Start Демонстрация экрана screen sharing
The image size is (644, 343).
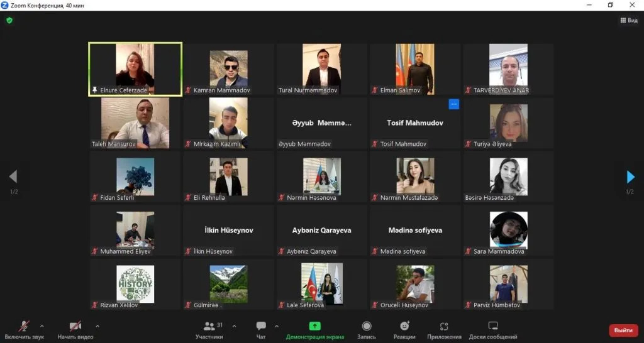coord(314,330)
